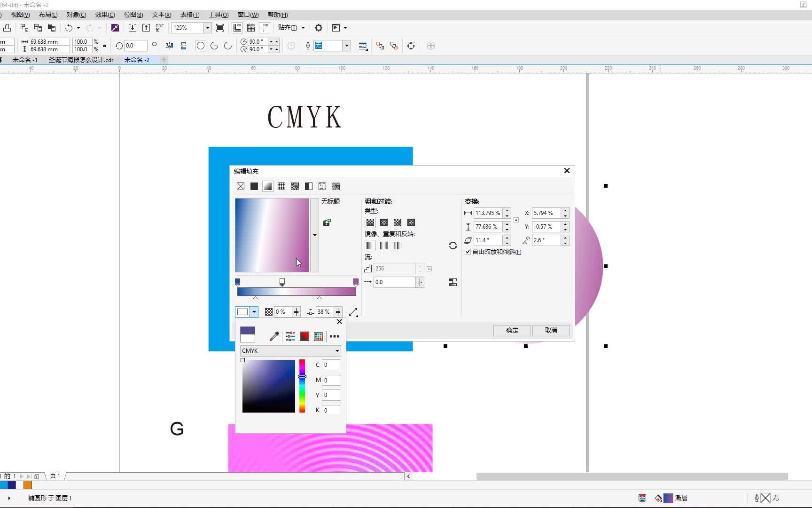This screenshot has height=508, width=812.
Task: Open the 视图(V) menu
Action: (20, 15)
